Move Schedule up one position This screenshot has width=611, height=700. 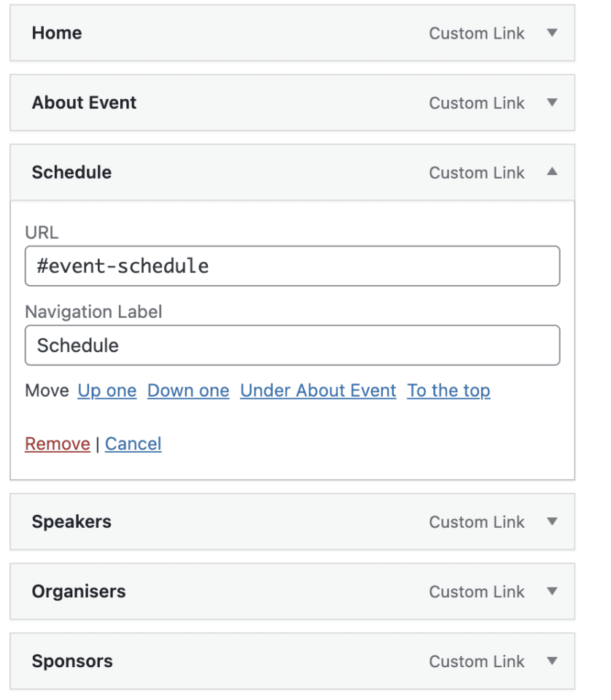107,391
